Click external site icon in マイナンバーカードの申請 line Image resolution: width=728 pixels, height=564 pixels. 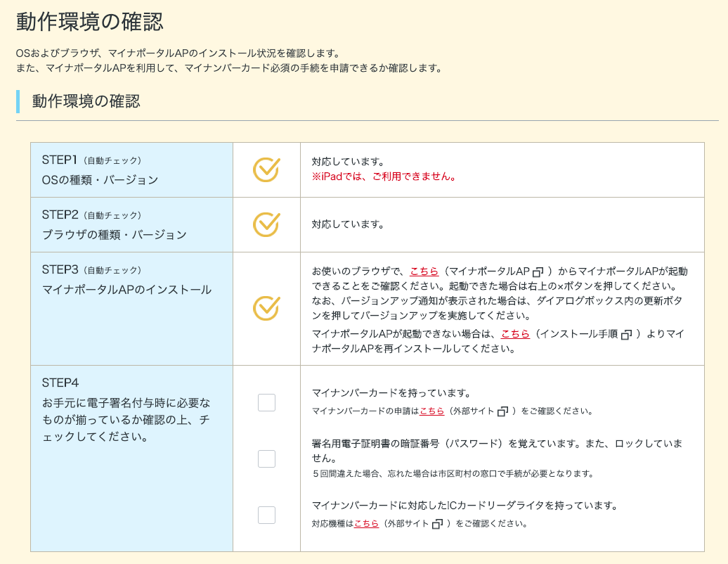click(502, 411)
